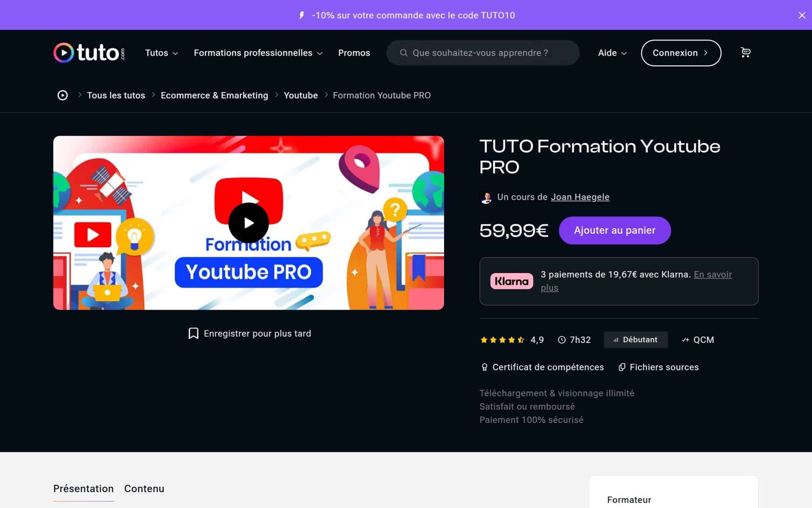Focus the 'Que souhaitez-vous apprendre' search field

[x=483, y=53]
